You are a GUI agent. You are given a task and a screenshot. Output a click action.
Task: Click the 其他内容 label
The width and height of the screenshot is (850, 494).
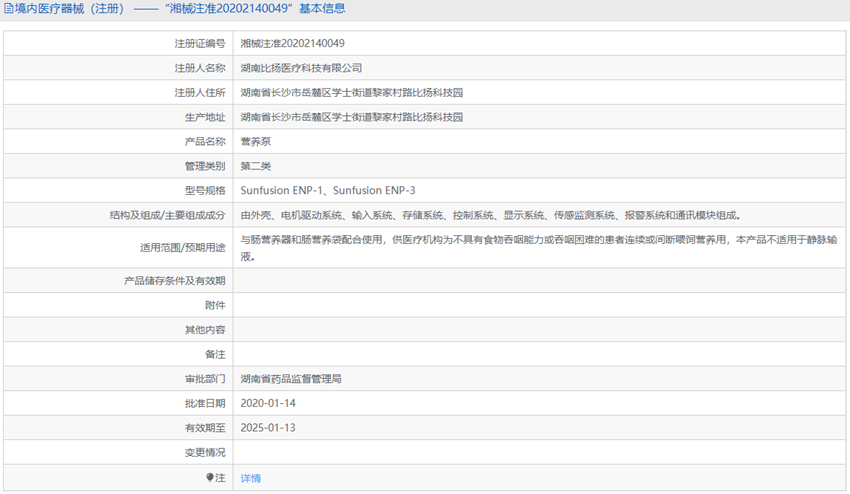click(205, 330)
